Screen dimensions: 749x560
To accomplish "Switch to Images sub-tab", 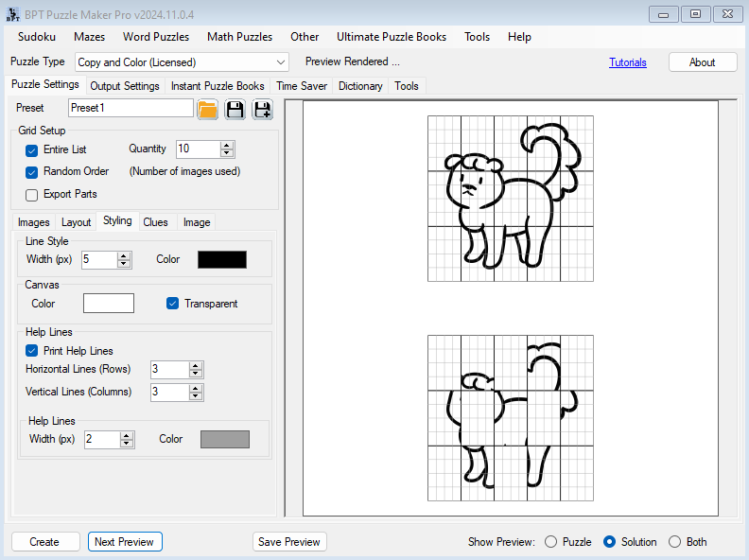I will (x=33, y=222).
